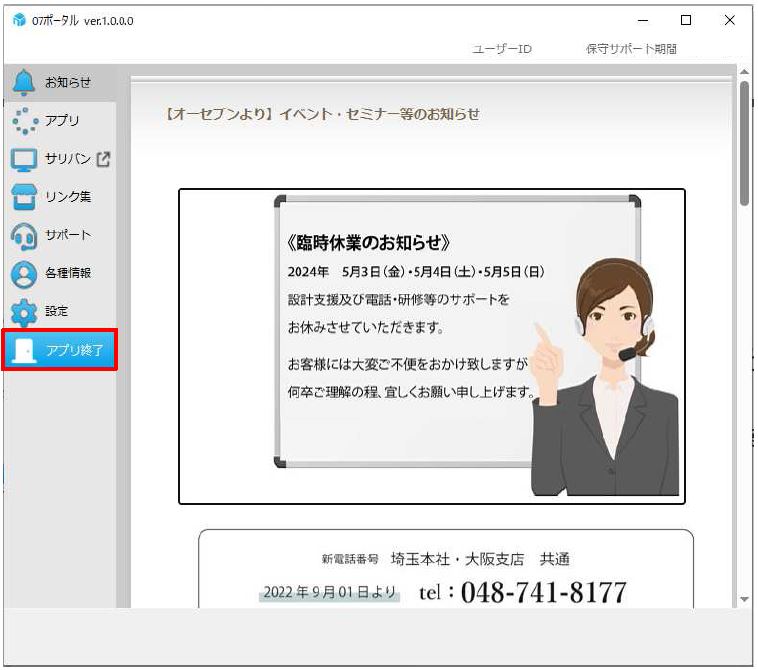Click the door icon for アプリ終了
This screenshot has height=670, width=758.
24,350
